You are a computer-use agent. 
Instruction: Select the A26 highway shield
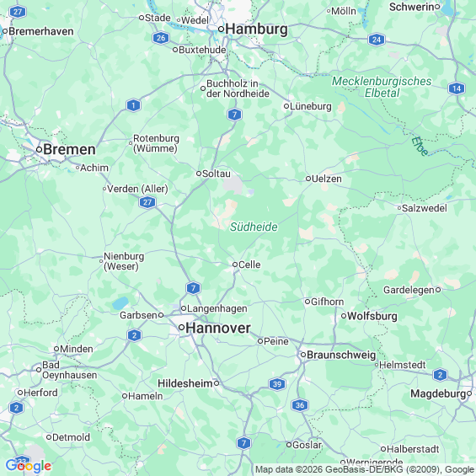(x=161, y=38)
